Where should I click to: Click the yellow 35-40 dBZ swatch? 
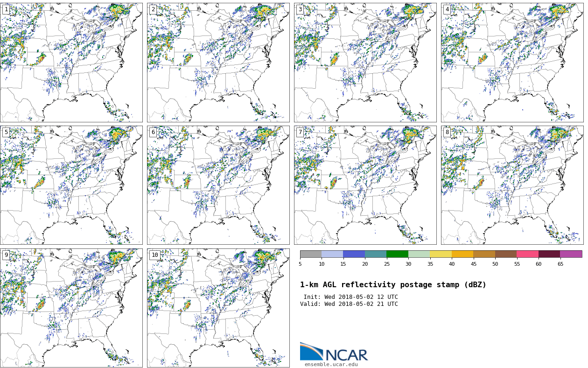coord(441,254)
